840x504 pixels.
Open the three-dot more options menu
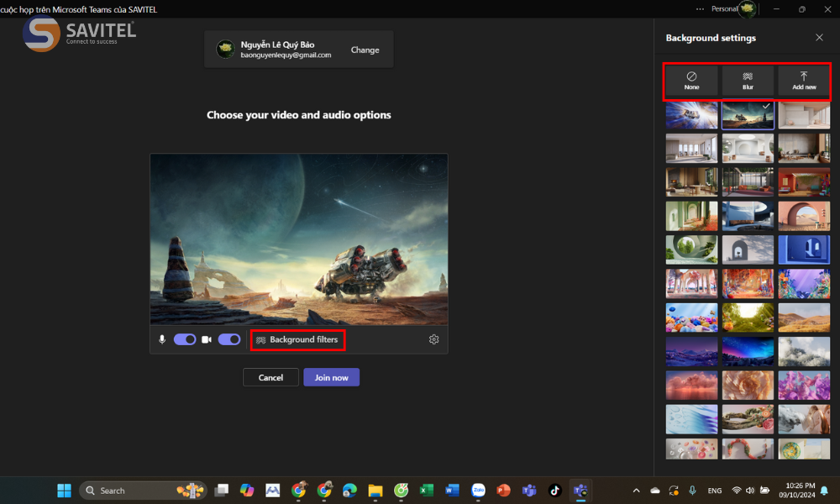700,9
